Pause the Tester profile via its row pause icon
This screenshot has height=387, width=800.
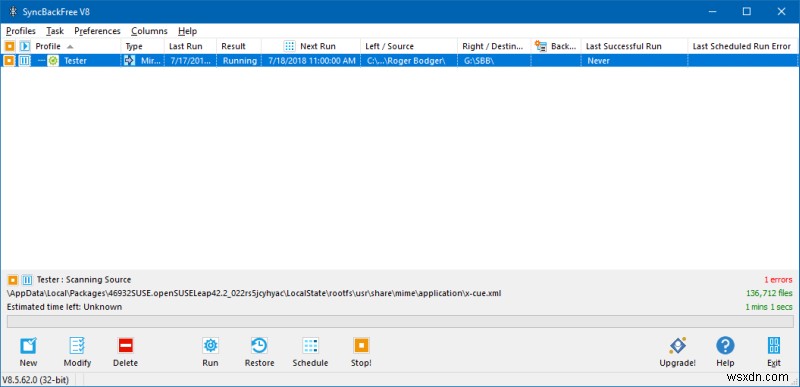[x=25, y=61]
